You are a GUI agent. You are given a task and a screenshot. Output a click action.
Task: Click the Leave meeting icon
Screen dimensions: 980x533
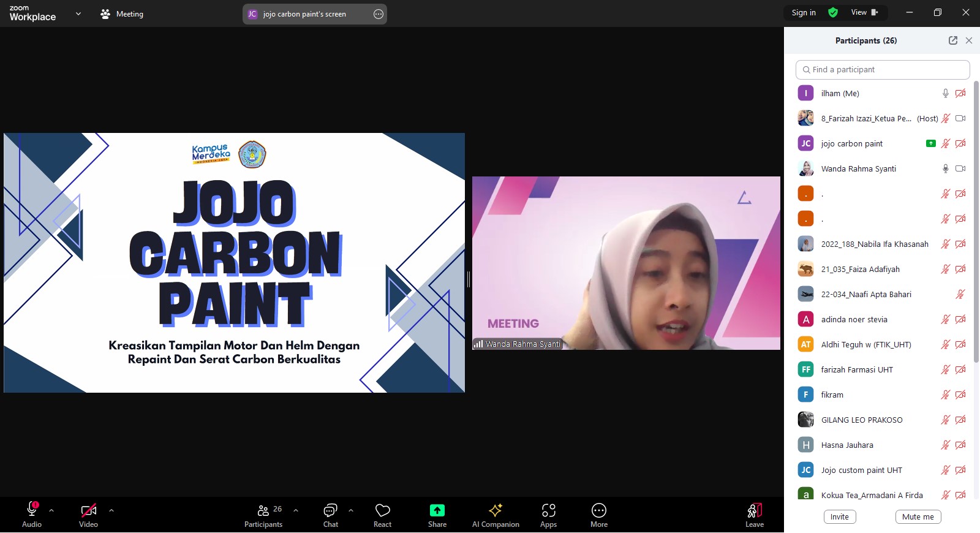click(x=754, y=511)
